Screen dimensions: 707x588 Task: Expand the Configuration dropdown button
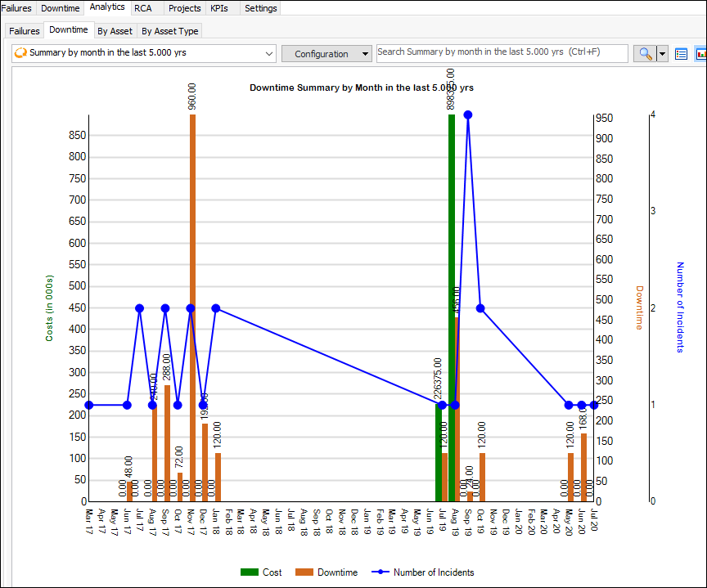(327, 54)
